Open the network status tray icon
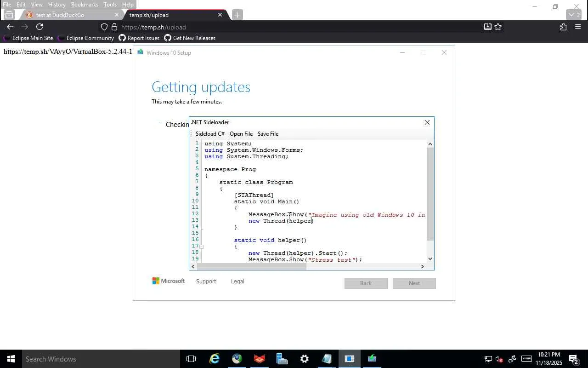 pyautogui.click(x=488, y=359)
